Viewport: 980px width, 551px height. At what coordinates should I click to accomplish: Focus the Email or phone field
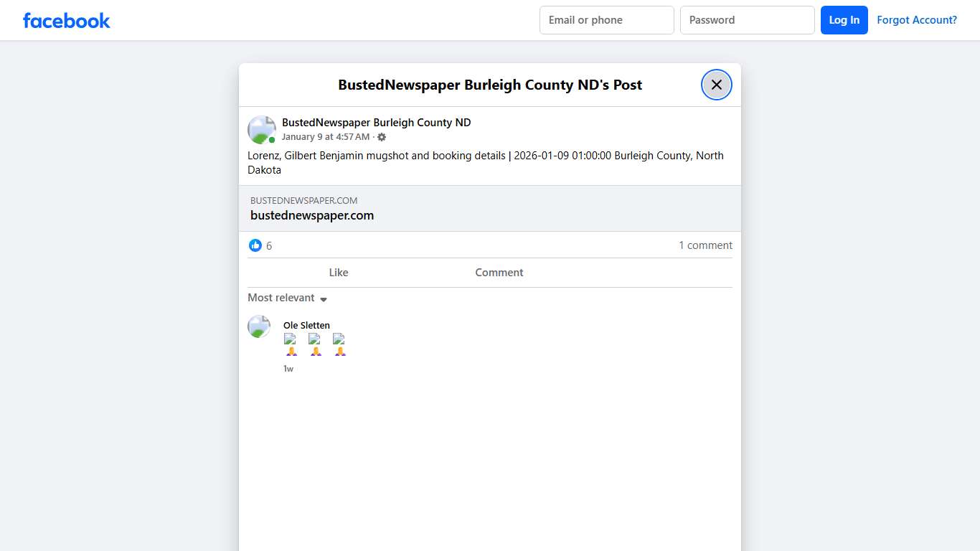(x=606, y=20)
